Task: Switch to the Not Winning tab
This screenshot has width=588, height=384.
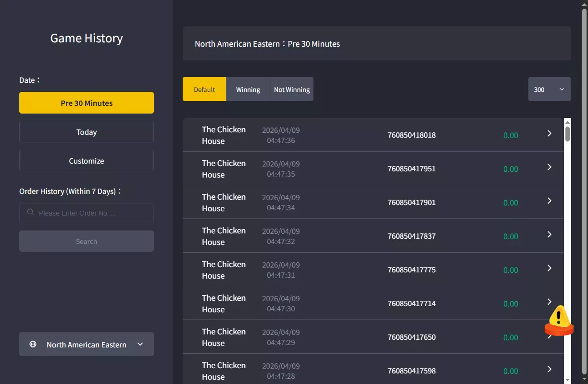Action: pyautogui.click(x=292, y=89)
